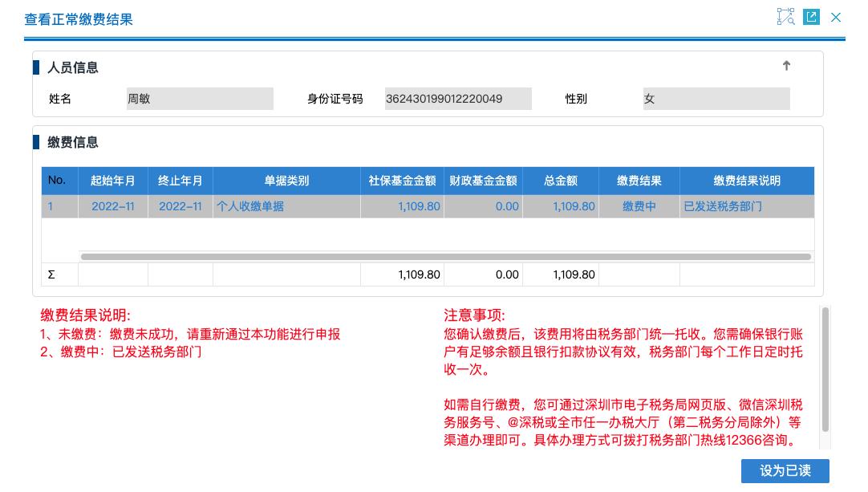868x492 pixels.
Task: Click the 缴费结果 column header
Action: (639, 181)
